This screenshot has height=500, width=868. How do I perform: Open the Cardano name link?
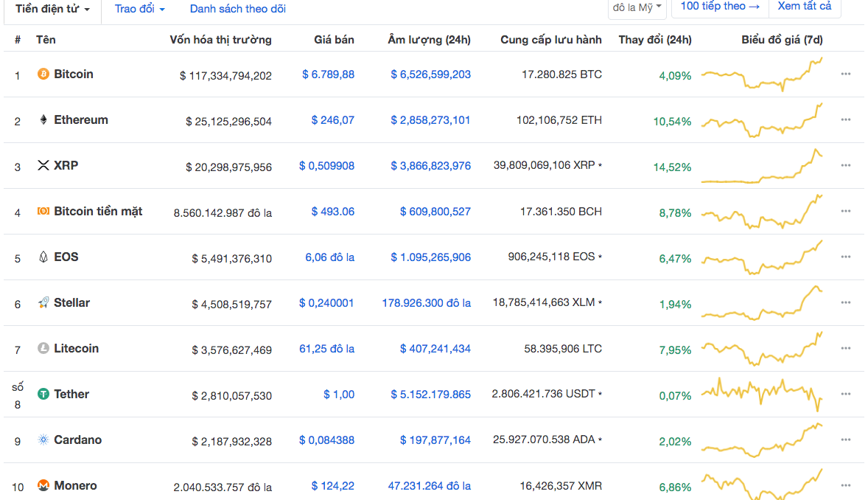click(x=78, y=440)
